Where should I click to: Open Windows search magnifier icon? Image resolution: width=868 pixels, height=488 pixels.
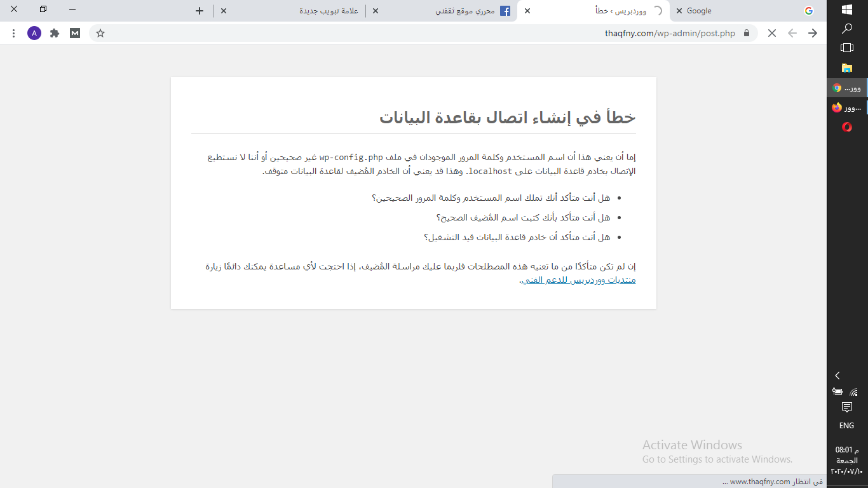pyautogui.click(x=847, y=29)
